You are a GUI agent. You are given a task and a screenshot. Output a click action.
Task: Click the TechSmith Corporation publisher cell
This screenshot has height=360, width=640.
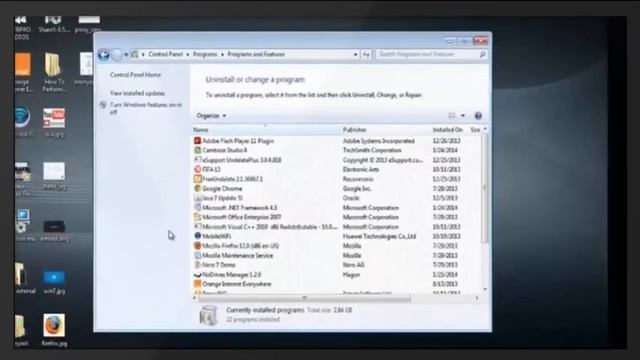(x=372, y=150)
